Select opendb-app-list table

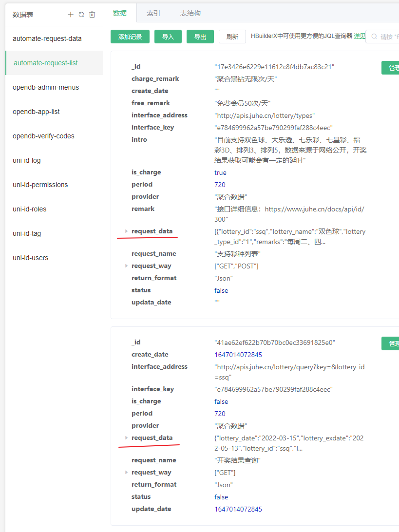[x=54, y=112]
